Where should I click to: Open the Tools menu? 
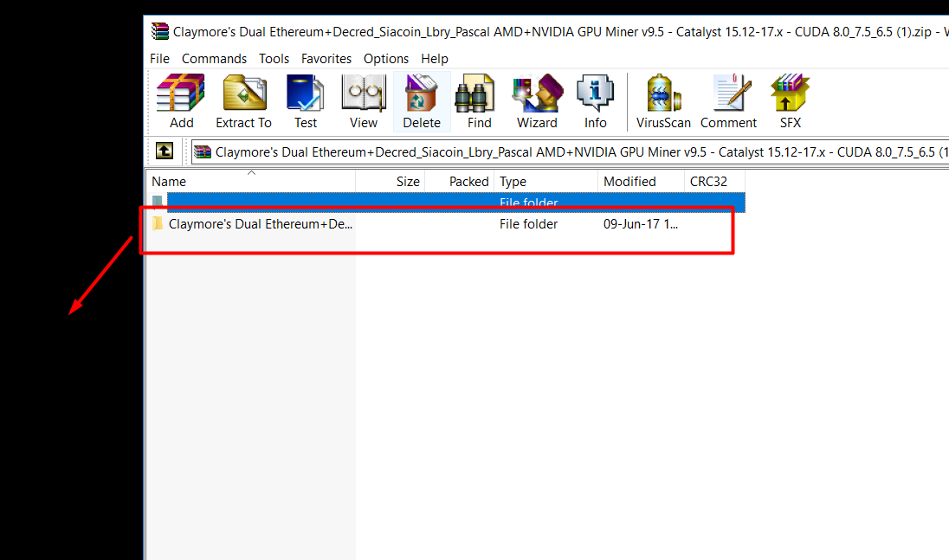(x=274, y=59)
